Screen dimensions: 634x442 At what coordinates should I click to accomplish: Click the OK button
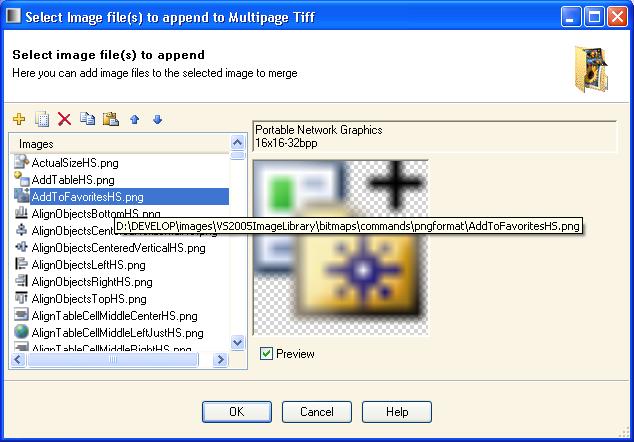pos(237,412)
